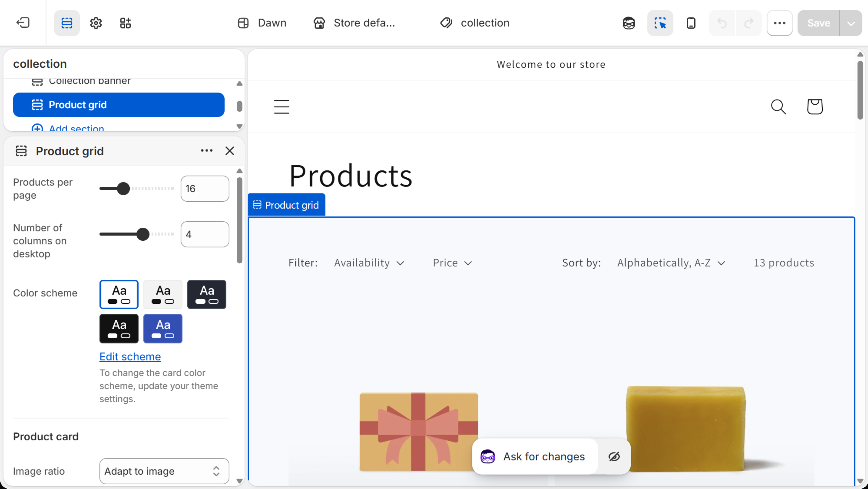Image resolution: width=868 pixels, height=489 pixels.
Task: Expand the Availability filter
Action: (x=369, y=263)
